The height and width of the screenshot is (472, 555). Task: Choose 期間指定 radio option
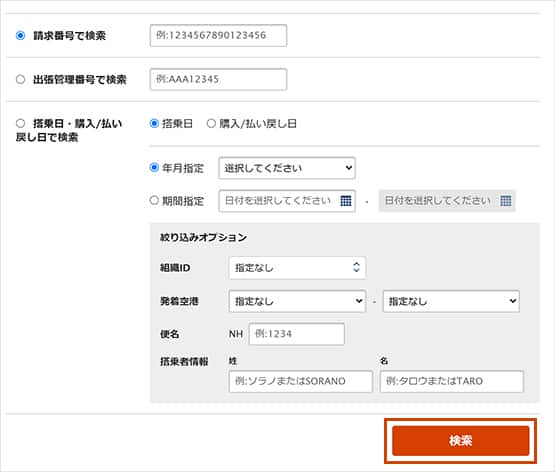[x=154, y=200]
